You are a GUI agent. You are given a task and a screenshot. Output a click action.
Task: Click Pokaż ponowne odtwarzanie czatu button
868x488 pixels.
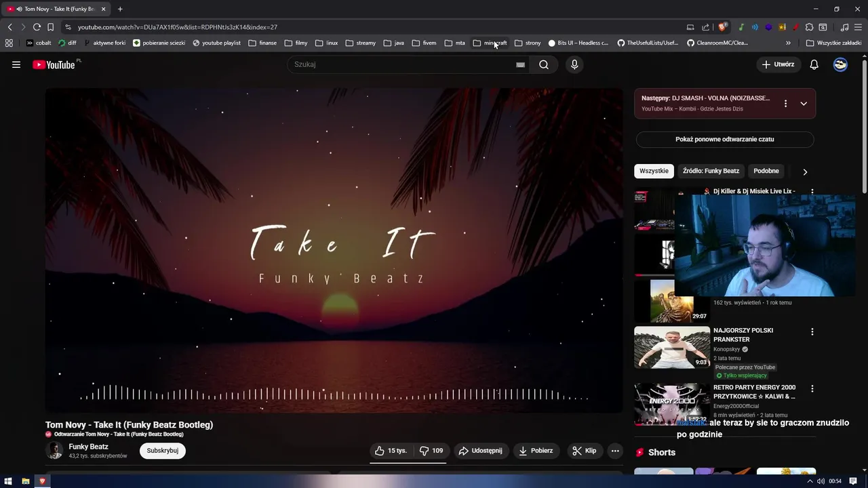pos(724,139)
